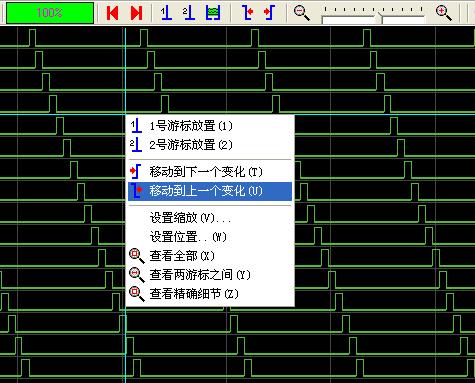Jump to waveform start with red arrow
The height and width of the screenshot is (383, 475).
point(112,13)
